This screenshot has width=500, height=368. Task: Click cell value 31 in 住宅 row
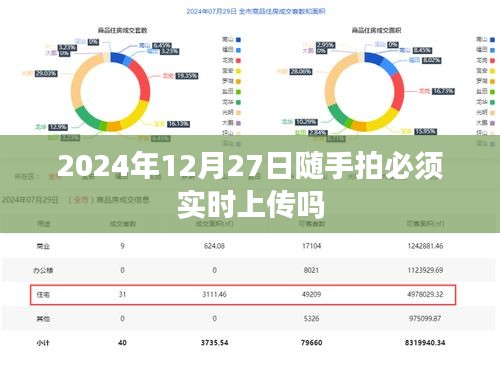(x=122, y=294)
